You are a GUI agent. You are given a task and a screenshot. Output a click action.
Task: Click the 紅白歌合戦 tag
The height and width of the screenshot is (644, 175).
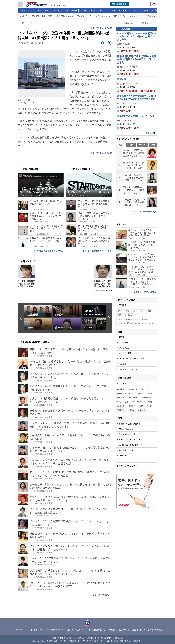(129, 315)
